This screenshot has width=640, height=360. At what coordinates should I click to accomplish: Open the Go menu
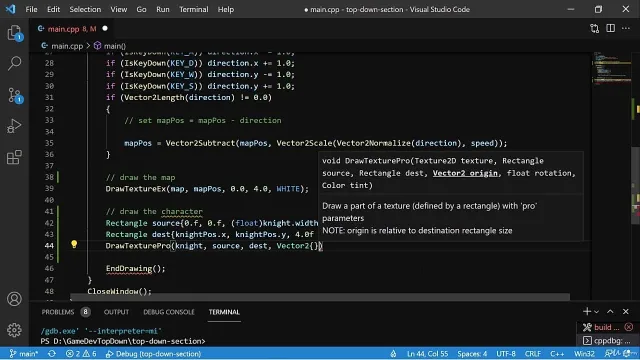coord(141,9)
